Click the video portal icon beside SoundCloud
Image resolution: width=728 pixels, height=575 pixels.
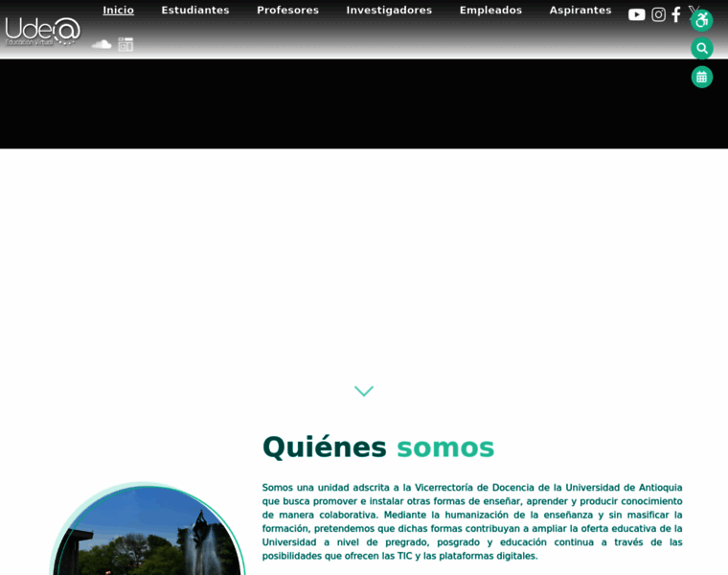coord(125,45)
